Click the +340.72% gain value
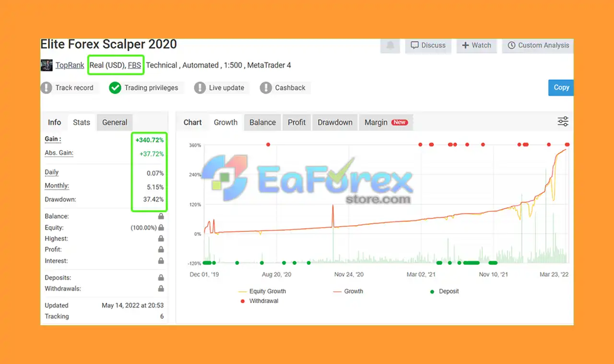614x364 pixels. [x=150, y=140]
